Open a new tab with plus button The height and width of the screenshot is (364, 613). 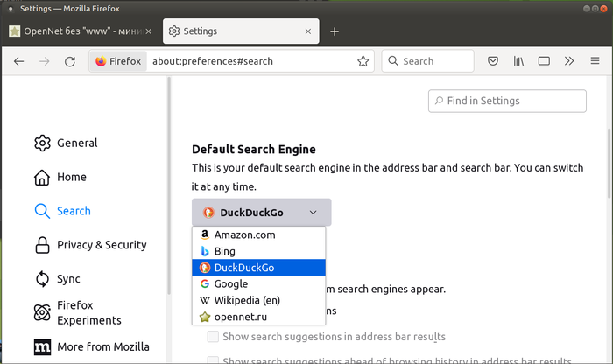click(x=335, y=31)
